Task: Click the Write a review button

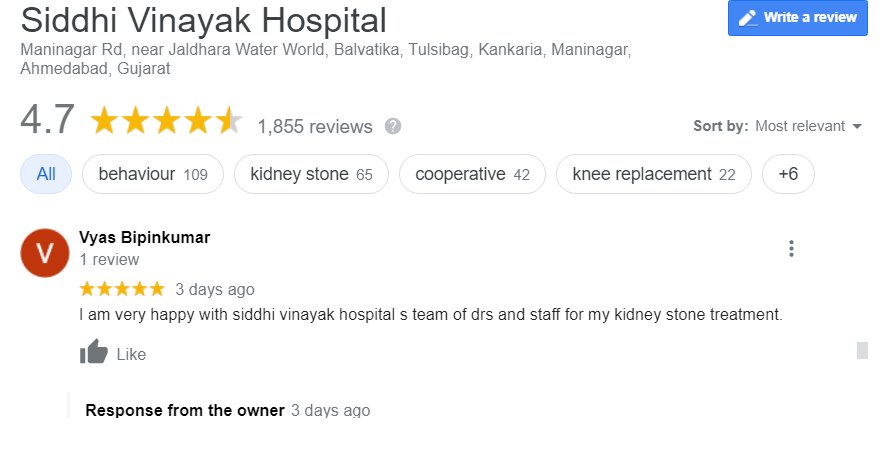Action: (798, 18)
